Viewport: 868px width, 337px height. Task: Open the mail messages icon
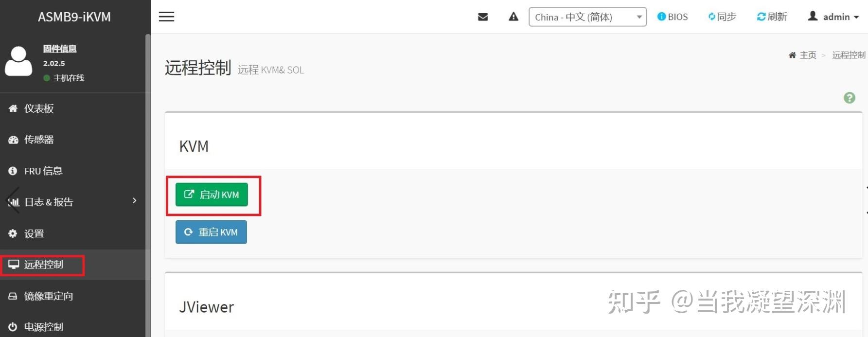[x=483, y=17]
